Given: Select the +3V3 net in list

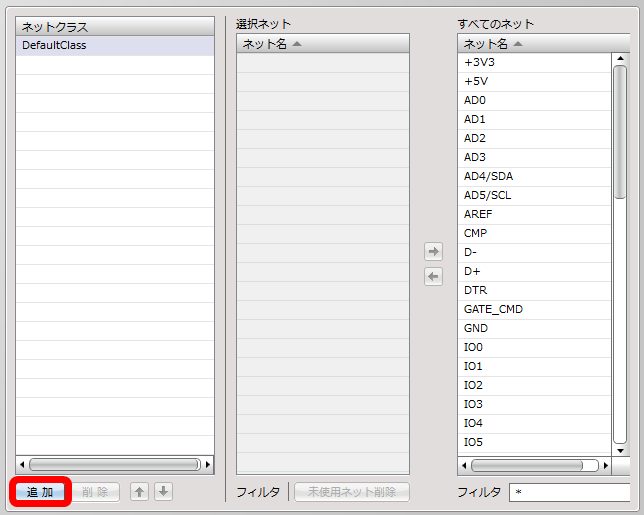Looking at the screenshot, I should (534, 62).
